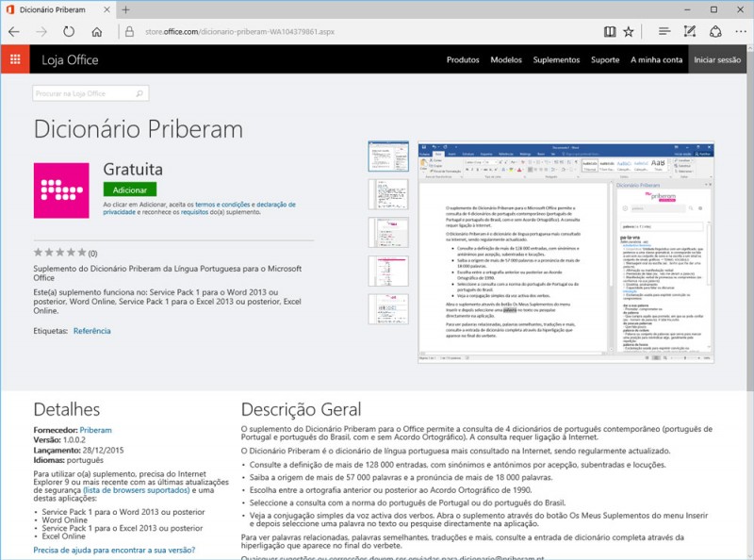Open Reading view in Edge
The width and height of the screenshot is (754, 560).
610,31
